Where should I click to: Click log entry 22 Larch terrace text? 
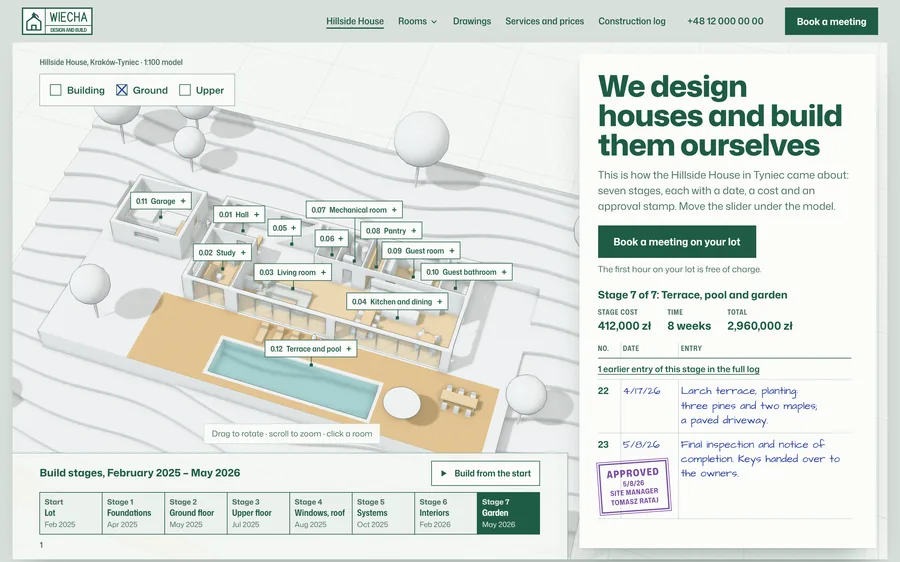pyautogui.click(x=749, y=405)
